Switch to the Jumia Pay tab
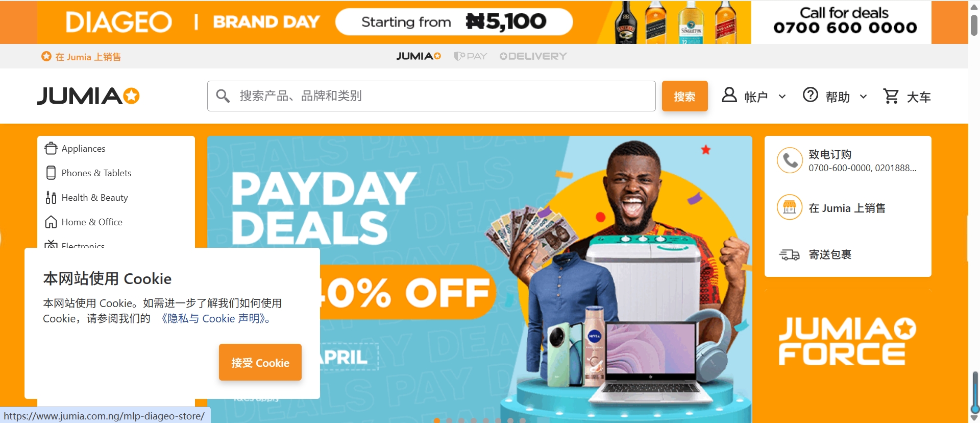 470,56
